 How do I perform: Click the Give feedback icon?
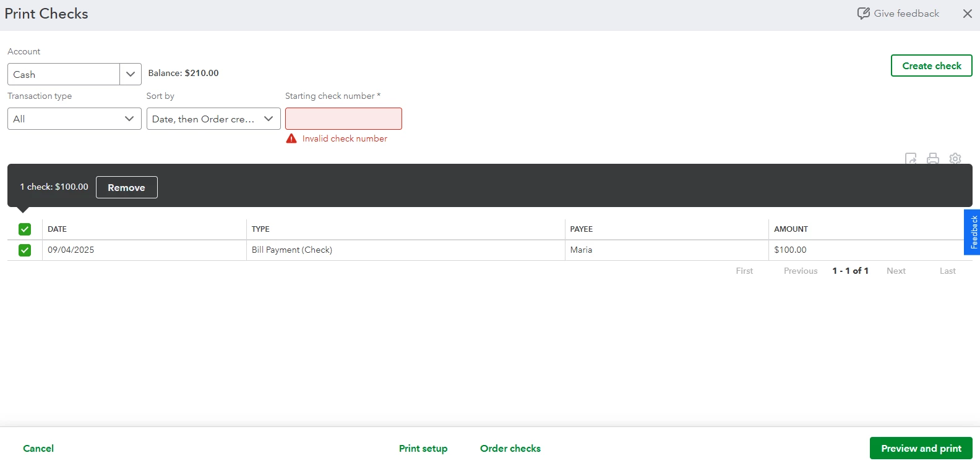[x=864, y=14]
